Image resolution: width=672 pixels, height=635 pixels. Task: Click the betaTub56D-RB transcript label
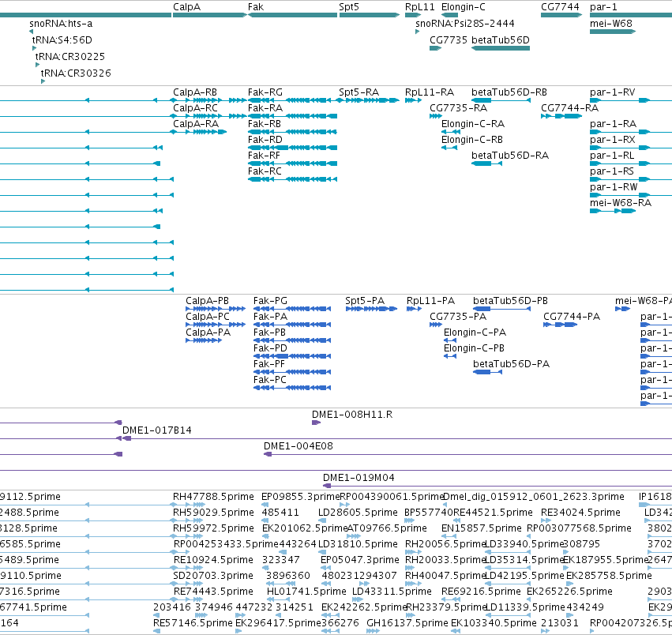point(509,92)
